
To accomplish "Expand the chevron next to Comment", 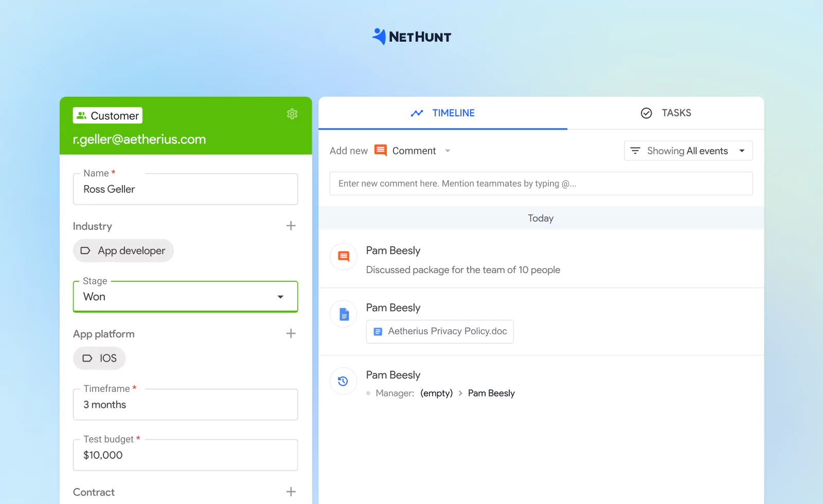I will [447, 150].
